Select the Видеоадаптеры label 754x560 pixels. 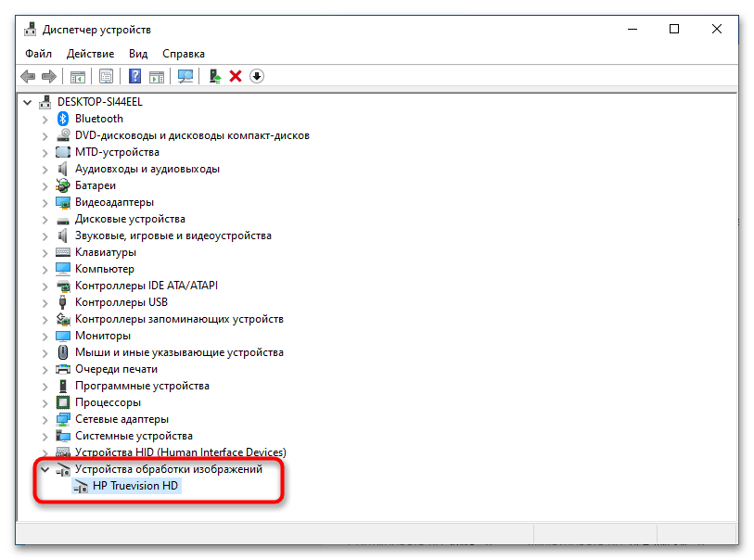click(114, 202)
